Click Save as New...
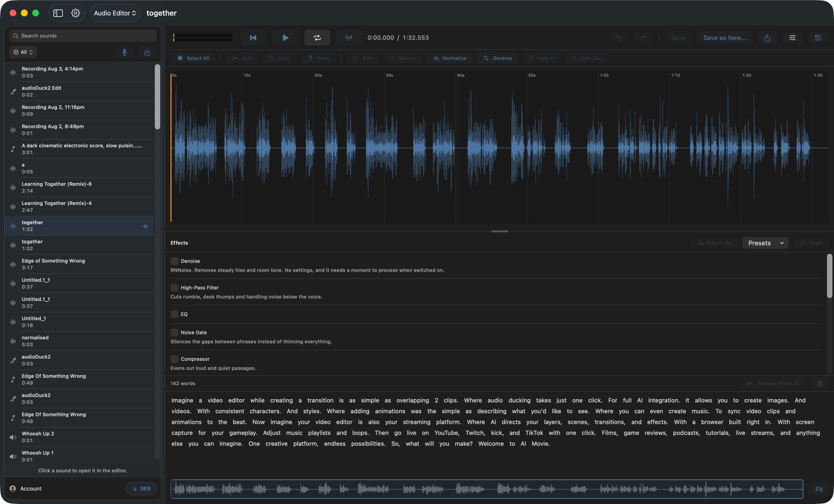Screen dimensions: 834x504 (x=724, y=38)
